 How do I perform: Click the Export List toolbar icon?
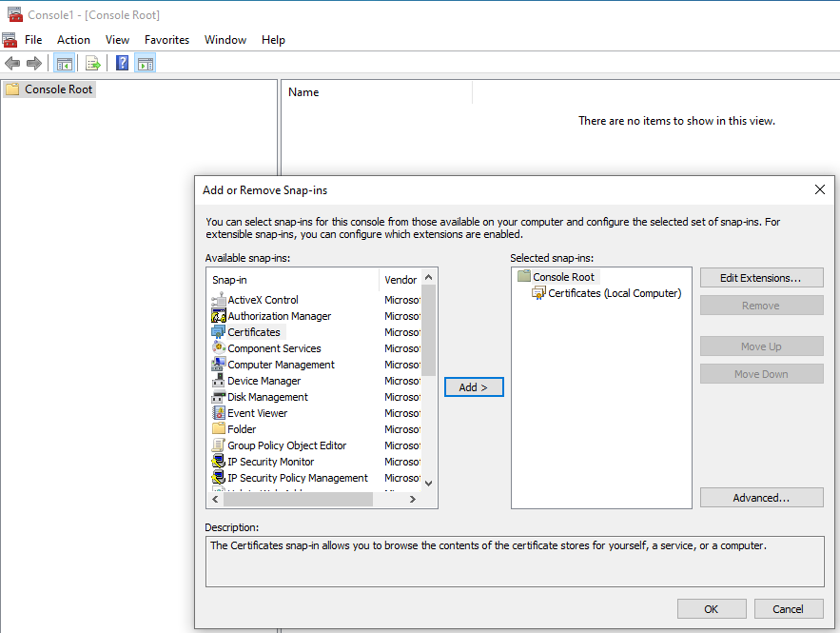coord(93,64)
